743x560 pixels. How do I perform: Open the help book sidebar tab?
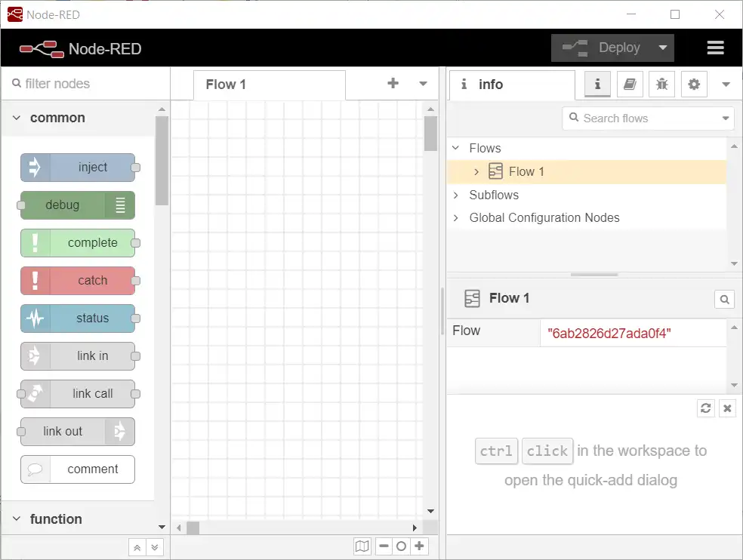coord(630,85)
